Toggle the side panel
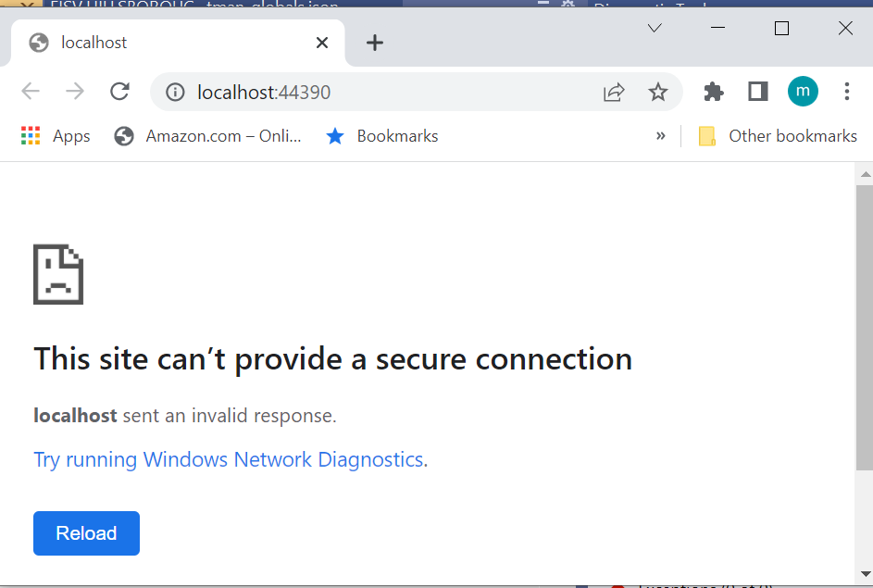873x588 pixels. (758, 91)
